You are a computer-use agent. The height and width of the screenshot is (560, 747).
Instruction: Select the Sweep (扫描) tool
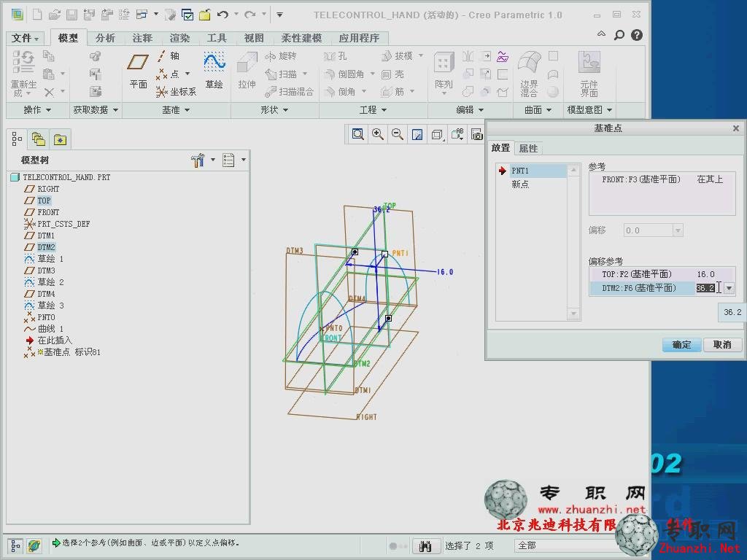(282, 74)
